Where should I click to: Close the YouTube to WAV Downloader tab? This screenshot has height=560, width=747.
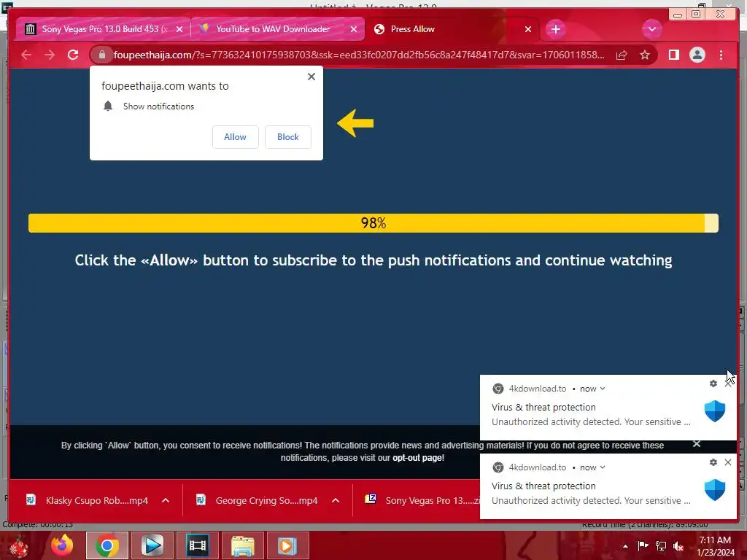(x=354, y=29)
